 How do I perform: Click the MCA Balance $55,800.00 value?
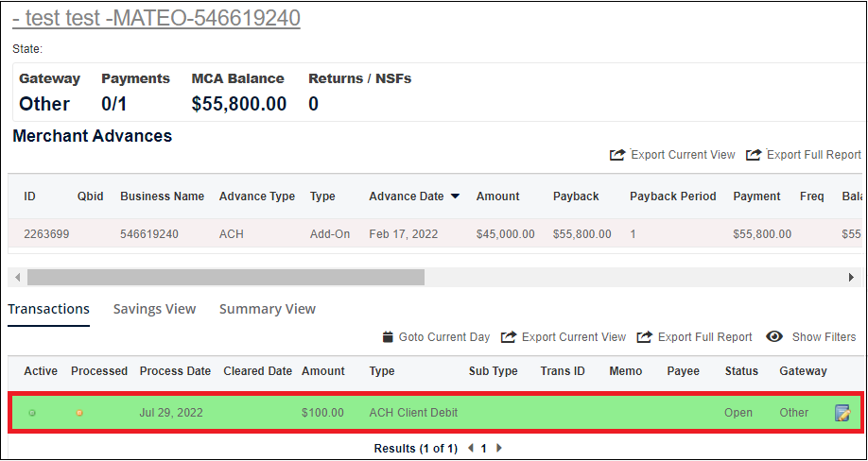(239, 104)
